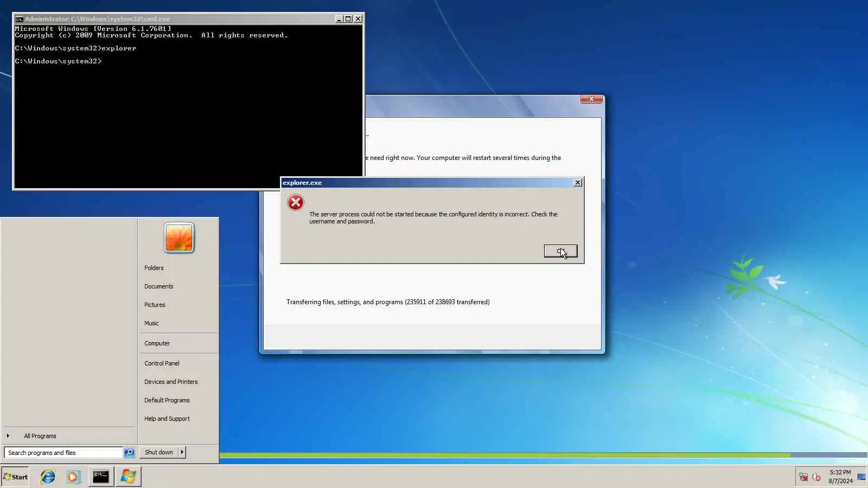Minimize the Command Prompt window
This screenshot has height=488, width=868.
pyautogui.click(x=339, y=19)
